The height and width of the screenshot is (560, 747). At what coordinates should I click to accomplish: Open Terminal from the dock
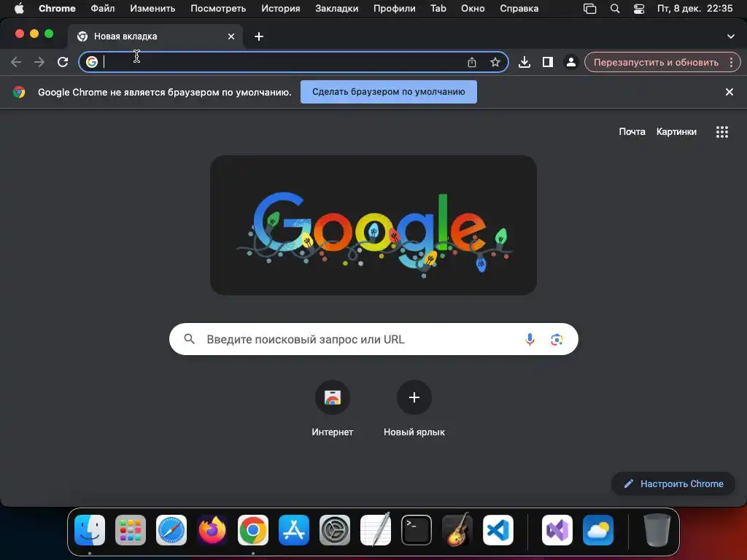point(417,530)
